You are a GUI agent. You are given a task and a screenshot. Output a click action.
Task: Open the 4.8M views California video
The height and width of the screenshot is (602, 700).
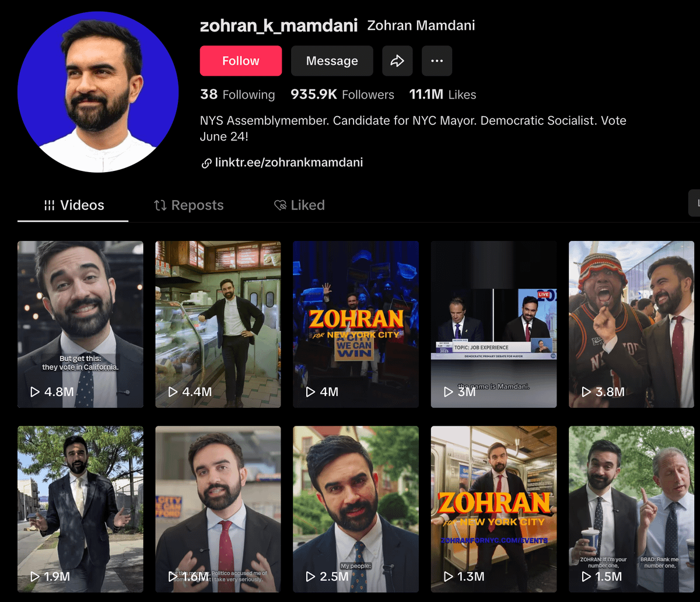(x=80, y=324)
